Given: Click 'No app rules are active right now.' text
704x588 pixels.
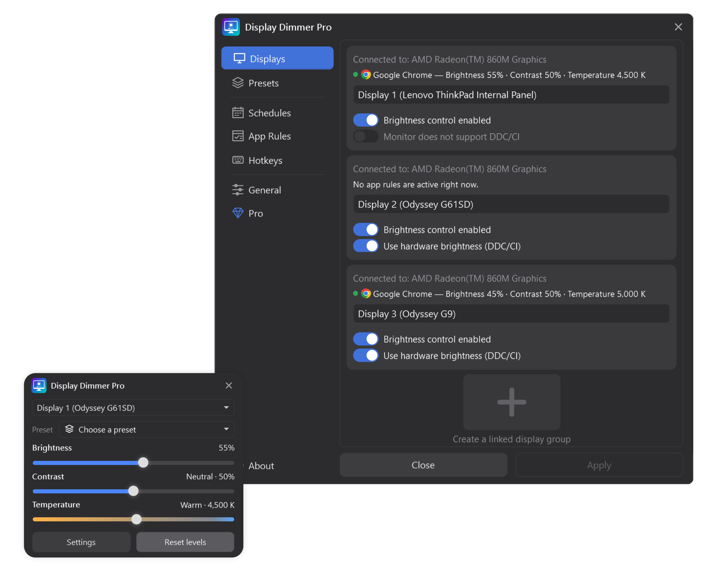Looking at the screenshot, I should click(415, 184).
